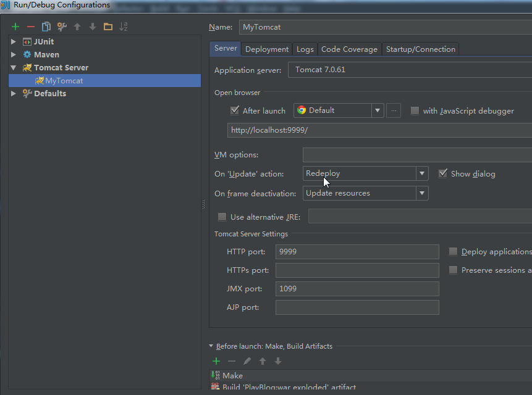Screen dimensions: 532x395
Task: Remove the selected before launch task
Action: (x=232, y=361)
